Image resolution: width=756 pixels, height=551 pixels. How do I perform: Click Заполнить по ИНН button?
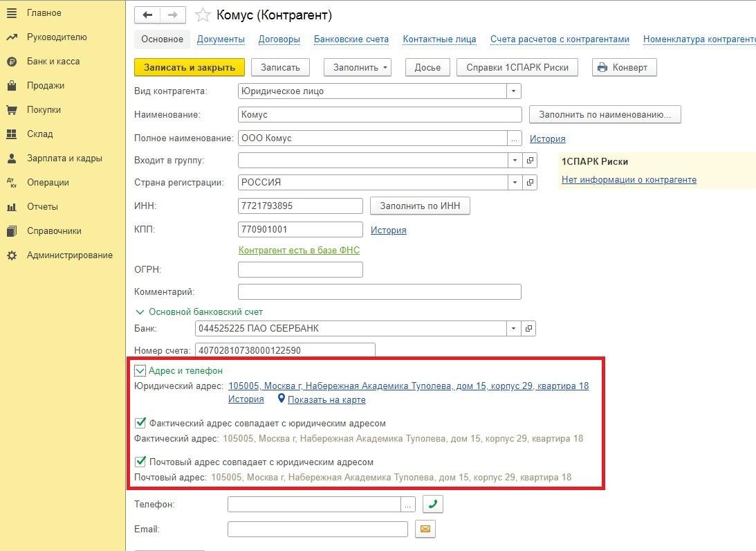[420, 206]
